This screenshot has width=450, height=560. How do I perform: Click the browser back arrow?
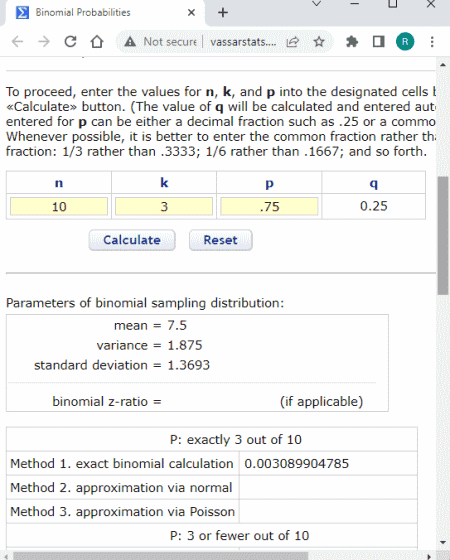point(17,42)
